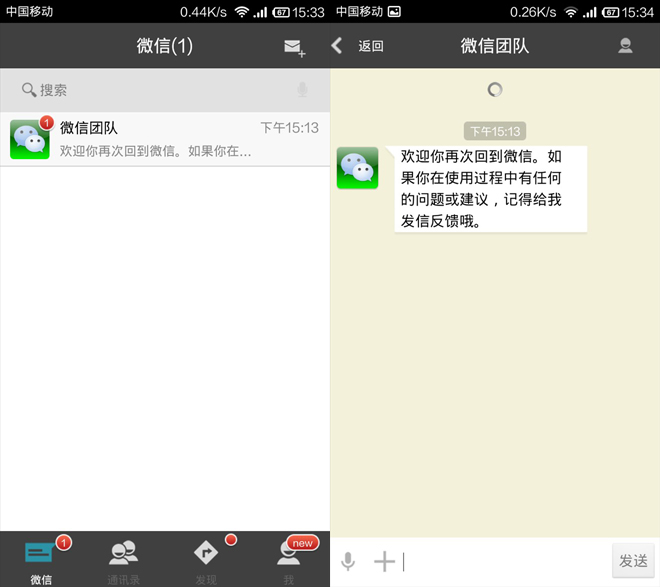The width and height of the screenshot is (660, 587).
Task: Tap the new badge on 我 tab
Action: pyautogui.click(x=303, y=543)
